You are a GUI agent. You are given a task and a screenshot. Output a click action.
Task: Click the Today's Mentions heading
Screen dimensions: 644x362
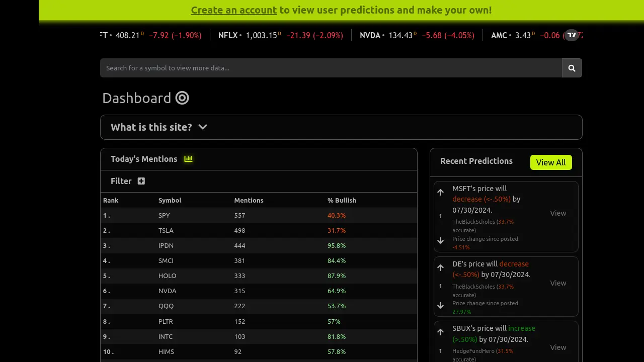[144, 159]
